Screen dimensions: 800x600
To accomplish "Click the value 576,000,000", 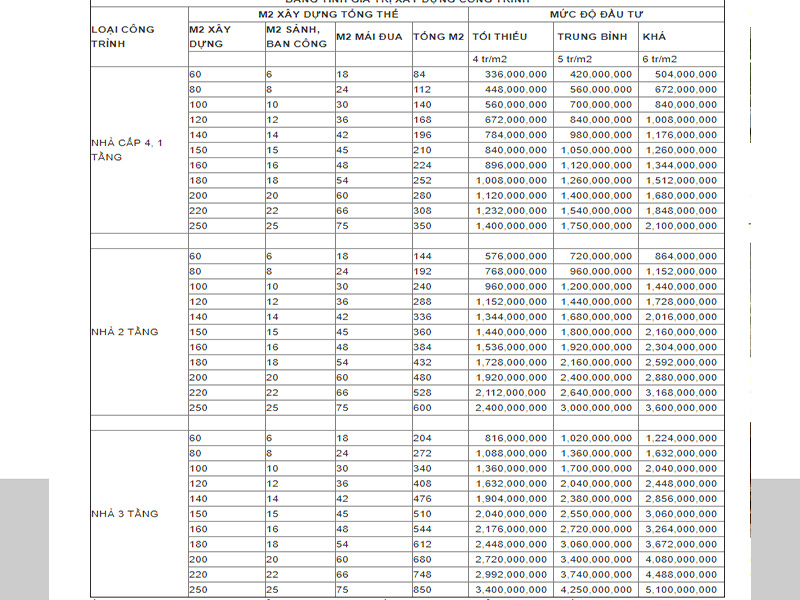I will [516, 256].
